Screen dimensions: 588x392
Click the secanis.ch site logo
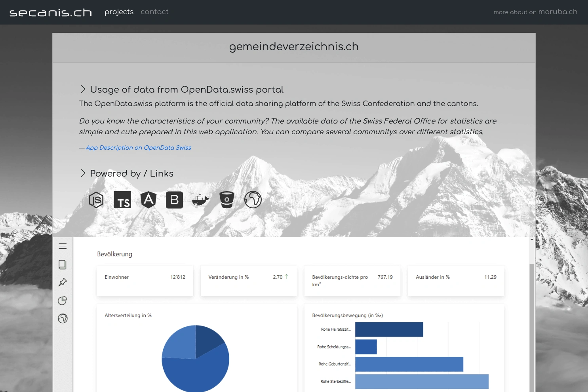(51, 13)
